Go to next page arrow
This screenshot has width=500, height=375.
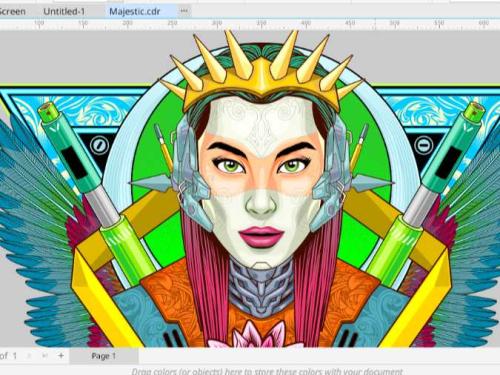coord(29,356)
